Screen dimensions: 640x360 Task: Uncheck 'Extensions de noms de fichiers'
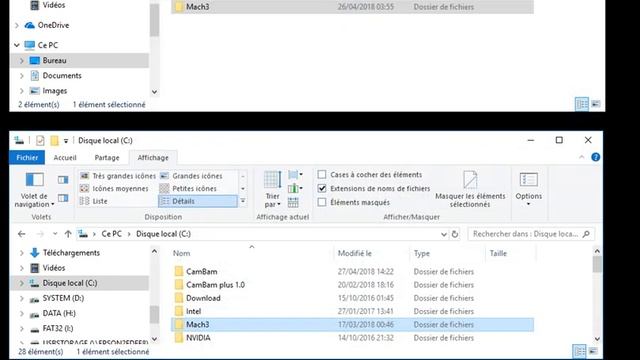(322, 188)
